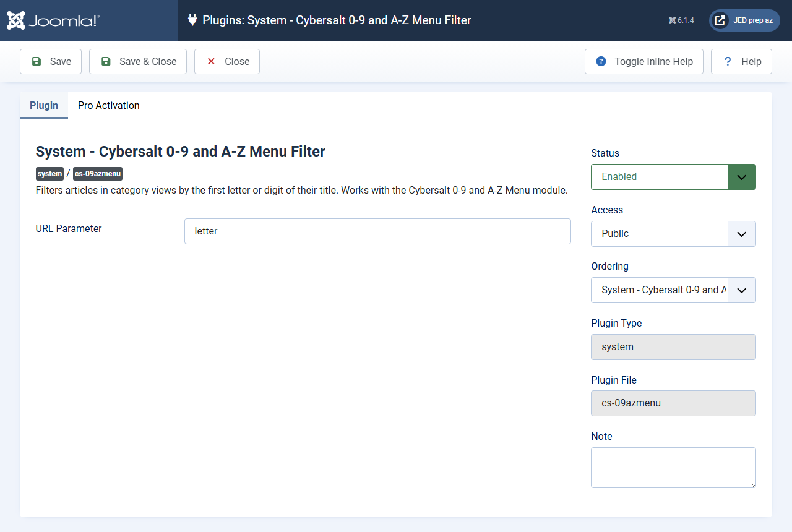
Task: Click the 'cs-09azmenu' badge under the heading
Action: pyautogui.click(x=98, y=174)
